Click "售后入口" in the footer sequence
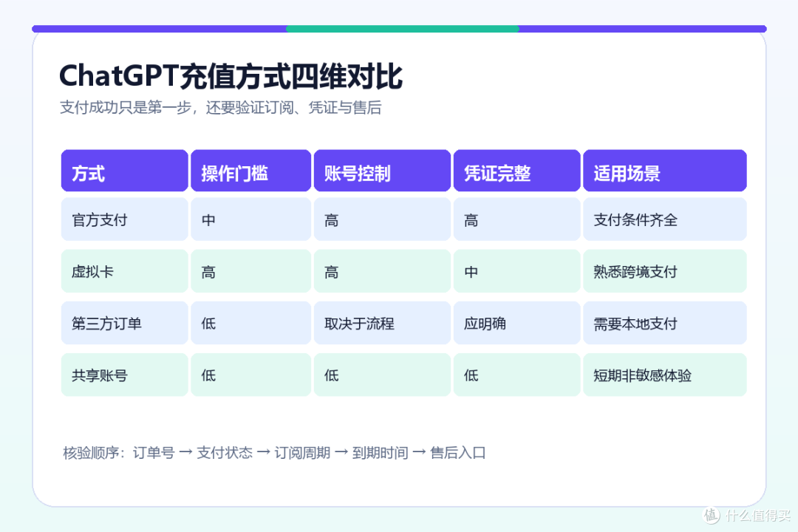 tap(458, 453)
